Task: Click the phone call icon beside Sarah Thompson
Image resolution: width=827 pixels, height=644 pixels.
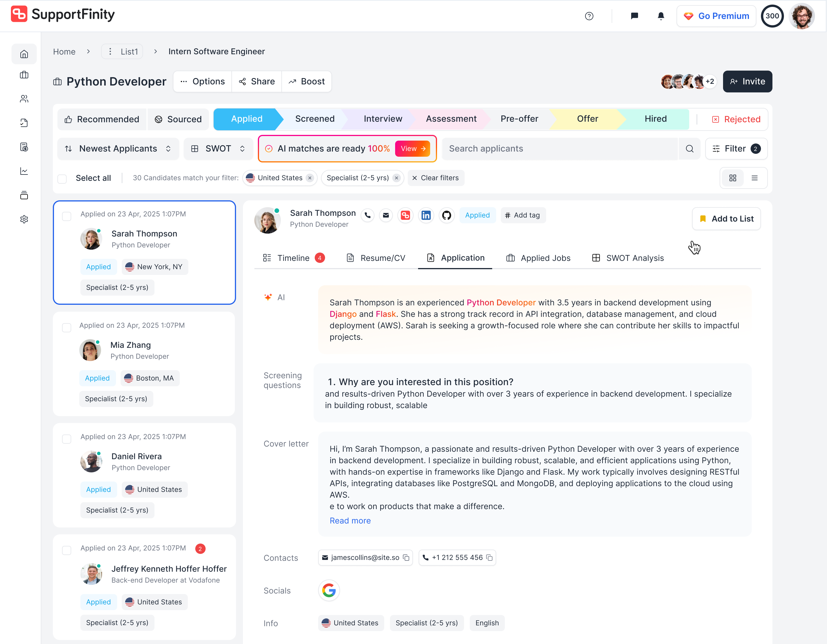Action: 367,215
